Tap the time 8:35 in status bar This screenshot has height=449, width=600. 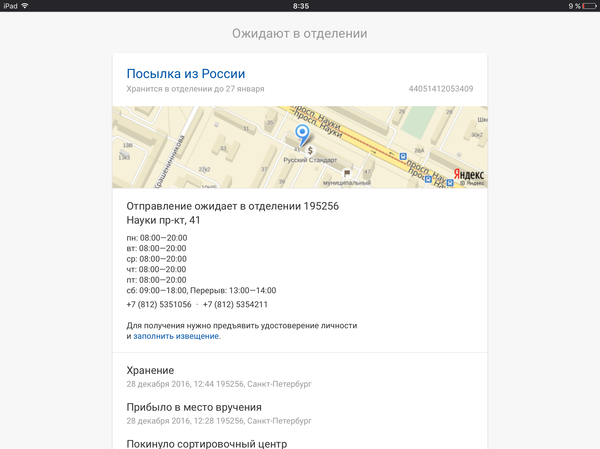tap(300, 6)
